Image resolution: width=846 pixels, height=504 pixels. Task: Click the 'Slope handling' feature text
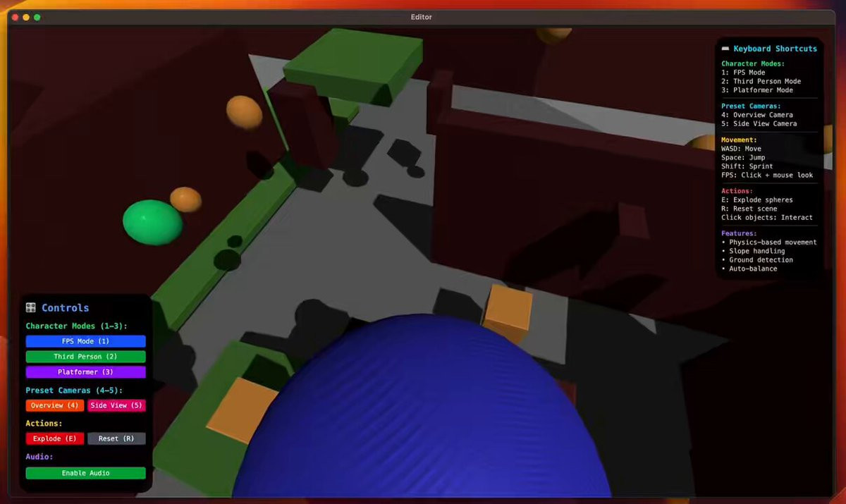[x=756, y=251]
